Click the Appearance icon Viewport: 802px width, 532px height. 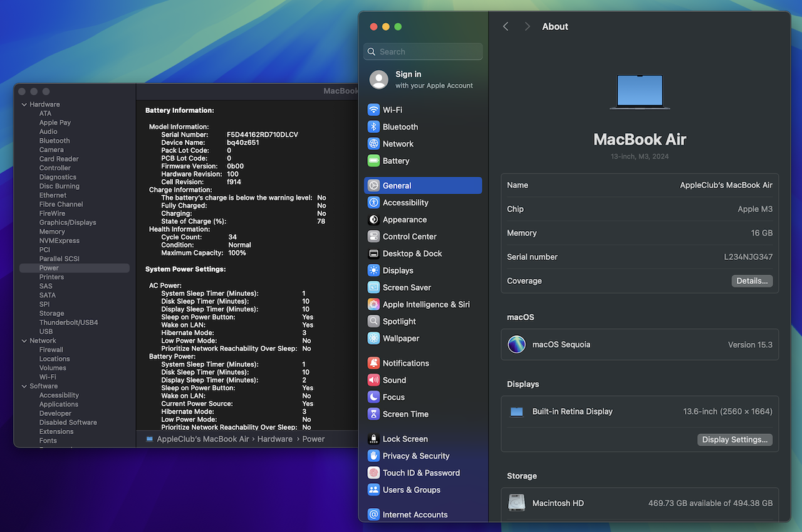click(373, 219)
